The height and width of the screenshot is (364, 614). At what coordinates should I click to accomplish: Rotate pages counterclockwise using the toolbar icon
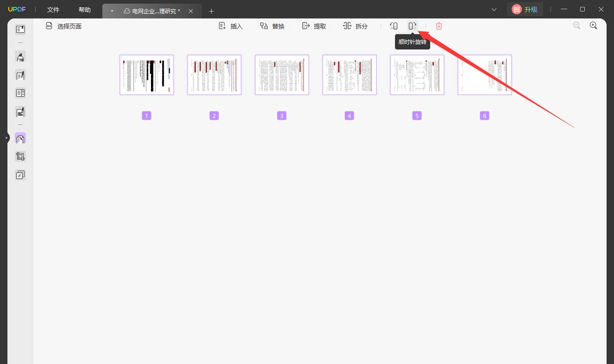(x=393, y=26)
